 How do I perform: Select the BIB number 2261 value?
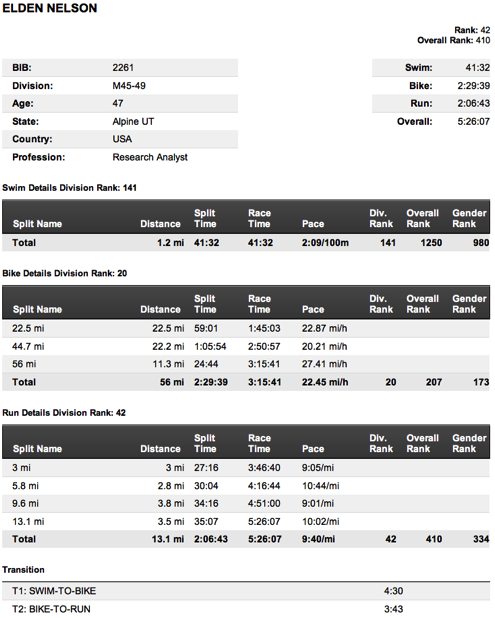click(123, 68)
